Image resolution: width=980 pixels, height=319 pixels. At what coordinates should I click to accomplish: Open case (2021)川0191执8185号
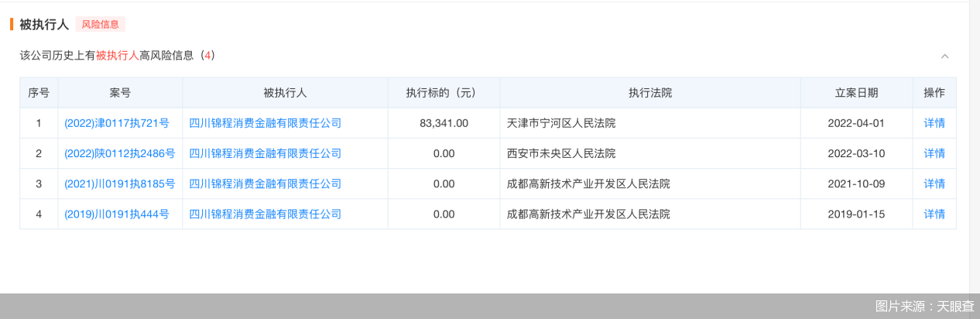pos(120,184)
